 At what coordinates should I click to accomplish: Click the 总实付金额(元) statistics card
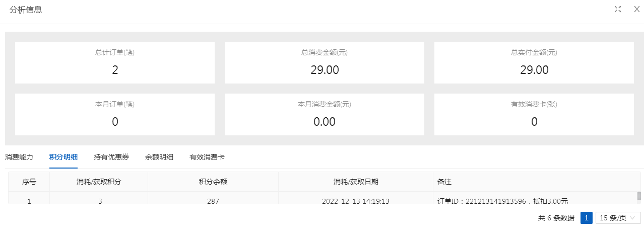coord(534,62)
